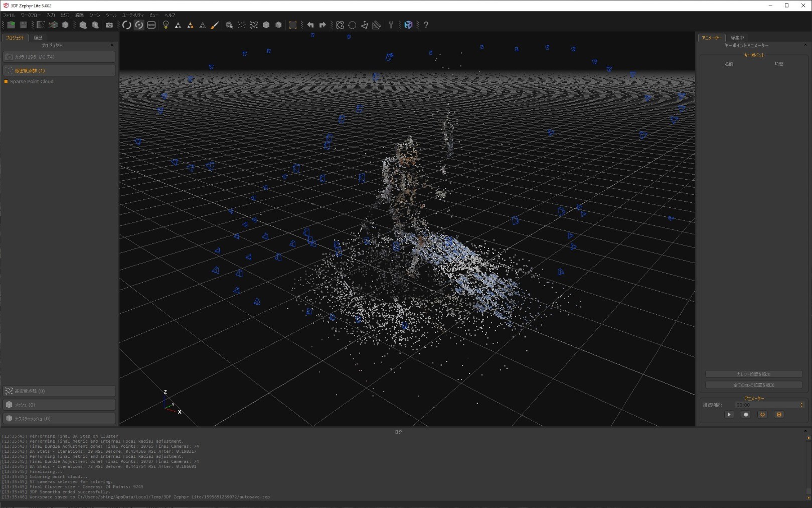The image size is (812, 508).
Task: Click the log panel vertical scrollbar
Action: (x=808, y=467)
